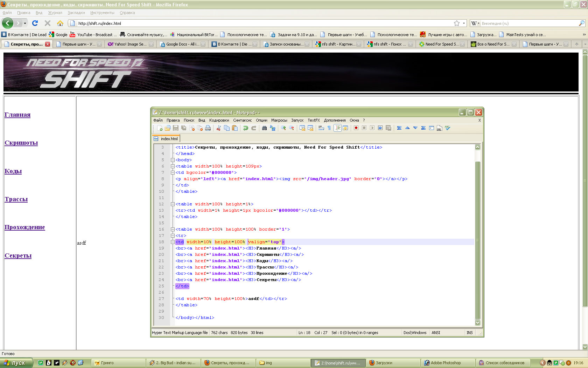Toggle synchronized horizontal scrolling icon
The image size is (588, 368).
click(310, 128)
